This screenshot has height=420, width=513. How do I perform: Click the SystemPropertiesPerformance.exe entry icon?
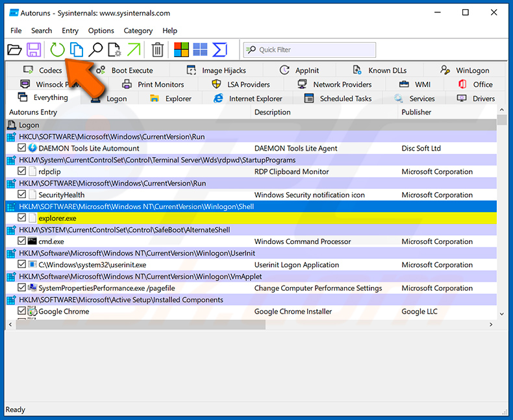pos(32,288)
